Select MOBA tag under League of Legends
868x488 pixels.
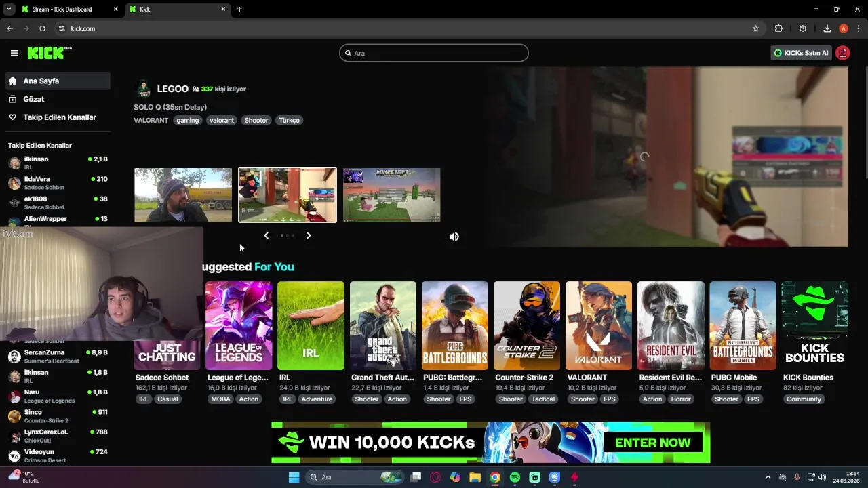[221, 399]
